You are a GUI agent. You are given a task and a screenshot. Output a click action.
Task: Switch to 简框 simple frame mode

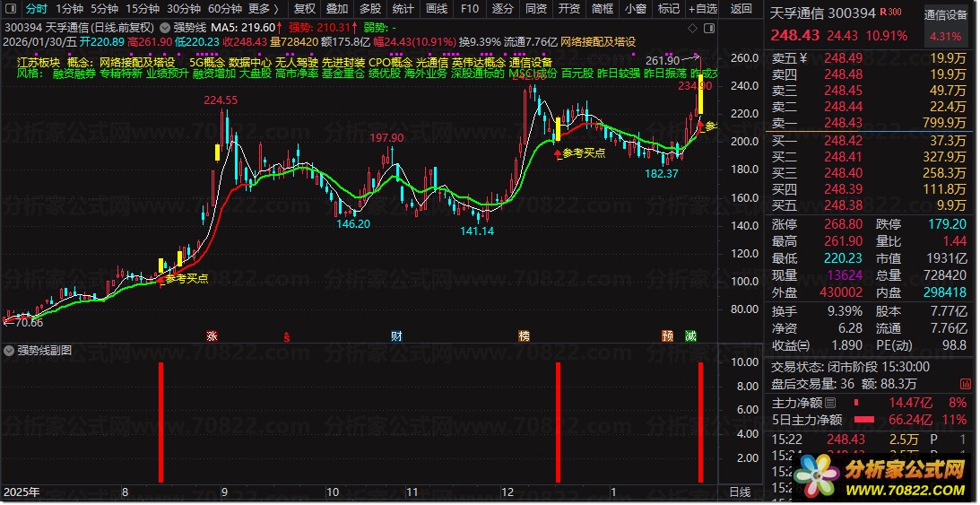click(x=602, y=9)
